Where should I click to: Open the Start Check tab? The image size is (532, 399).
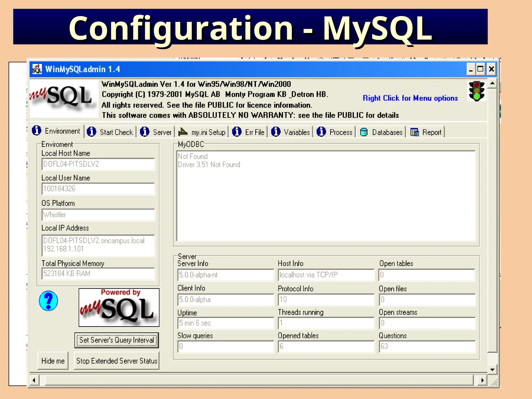point(111,132)
